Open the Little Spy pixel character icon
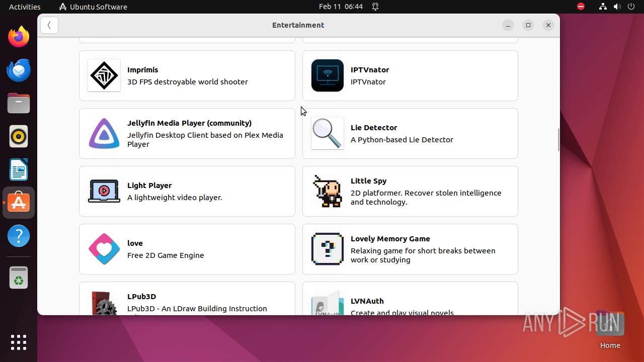Screen dimensions: 644x362 [x=328, y=191]
